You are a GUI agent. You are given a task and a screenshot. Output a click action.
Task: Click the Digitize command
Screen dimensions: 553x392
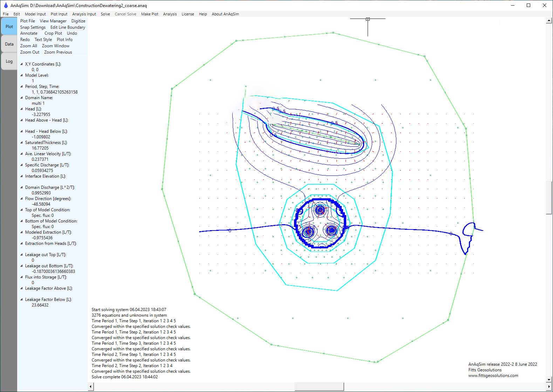(78, 21)
